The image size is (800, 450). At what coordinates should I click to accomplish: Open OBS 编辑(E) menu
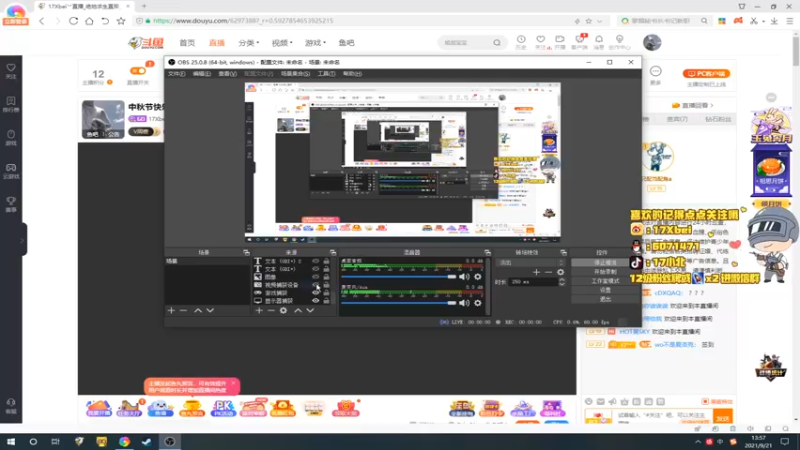click(202, 73)
